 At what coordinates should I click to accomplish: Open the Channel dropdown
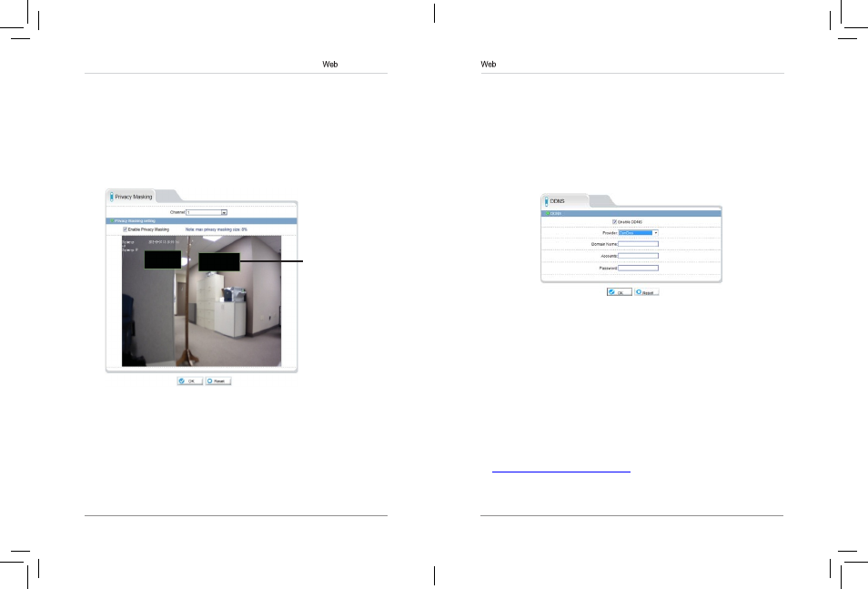pos(207,212)
